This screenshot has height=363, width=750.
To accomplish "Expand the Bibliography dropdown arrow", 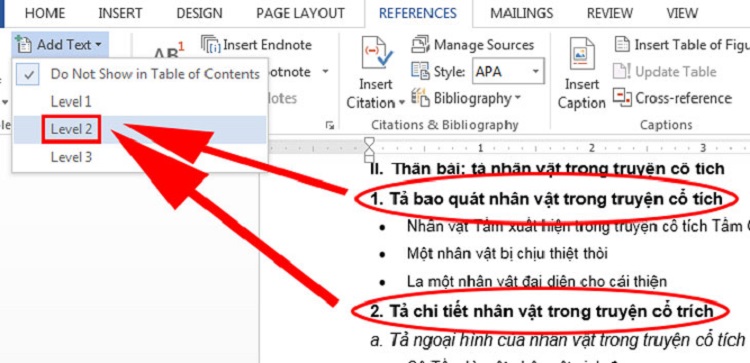I will tap(518, 99).
